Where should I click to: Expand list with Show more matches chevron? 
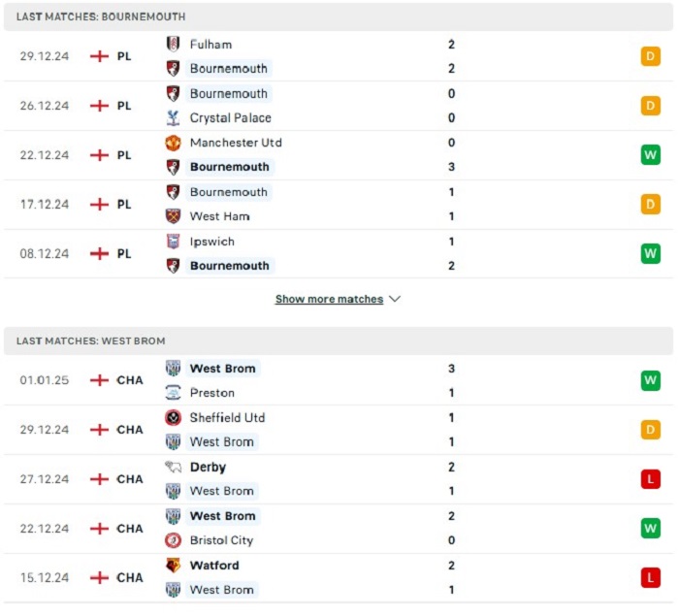(x=395, y=299)
